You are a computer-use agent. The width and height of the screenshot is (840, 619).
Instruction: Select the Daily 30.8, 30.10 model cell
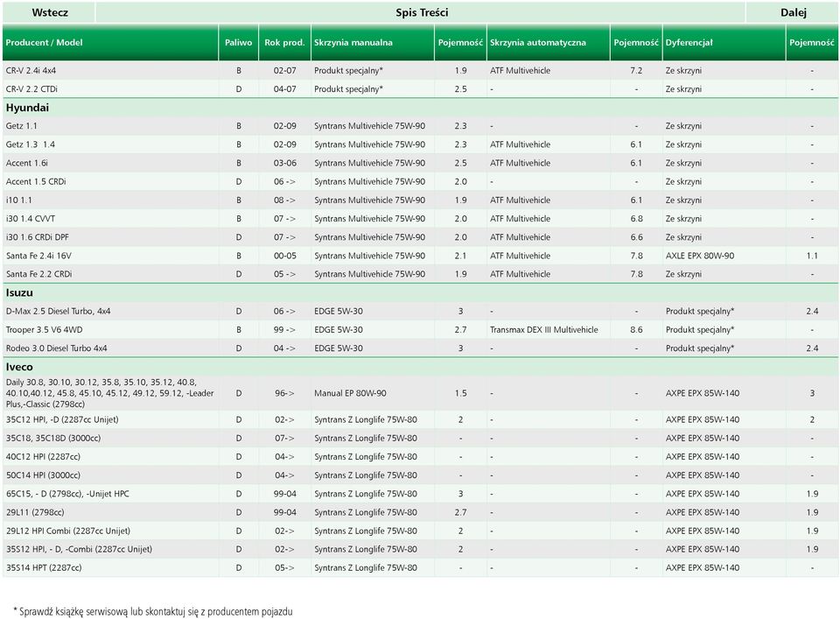[110, 393]
